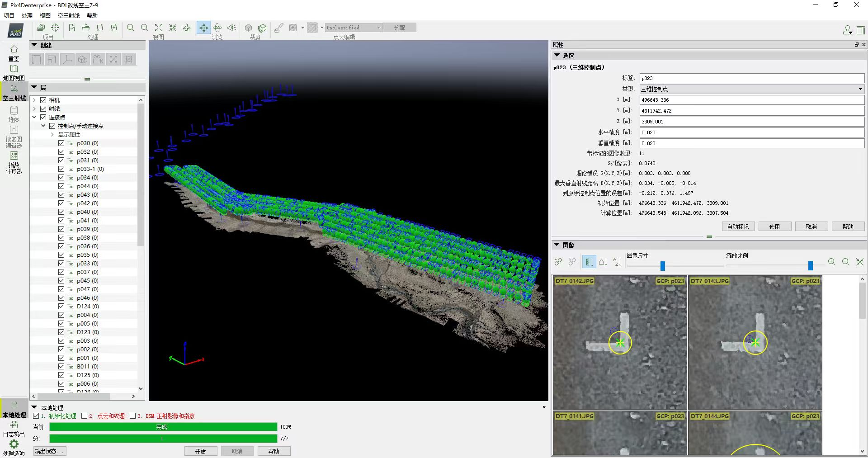Click the 输出状态... button

point(49,451)
